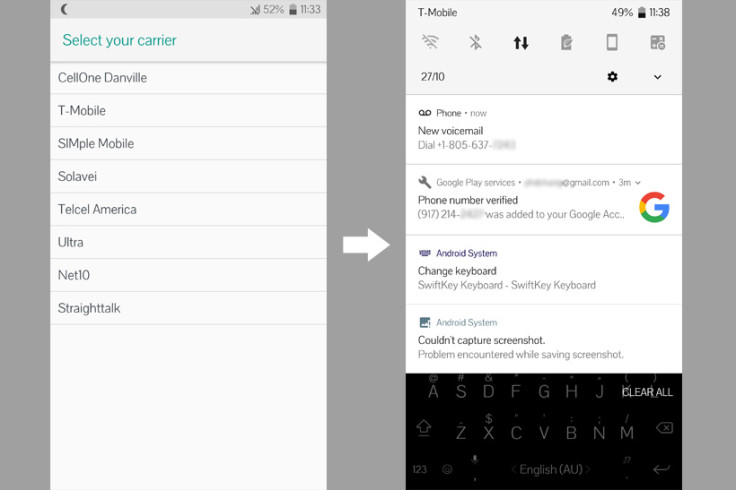Select CellOne Danville carrier
This screenshot has height=490, width=736.
tap(188, 78)
